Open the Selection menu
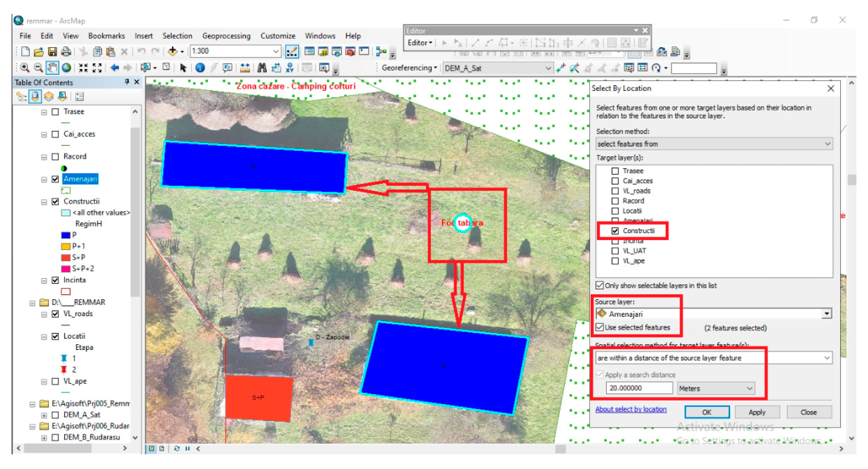The image size is (868, 469). pos(177,36)
